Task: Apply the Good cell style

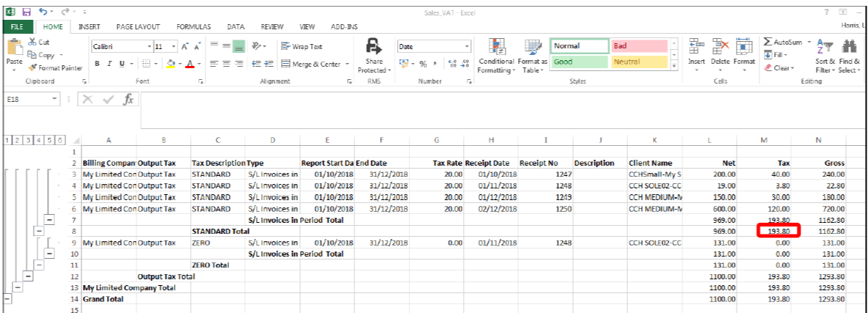Action: [x=579, y=62]
